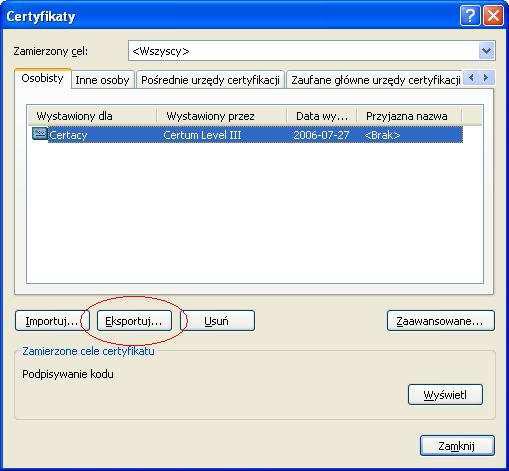Sort by the Wystawiony przez column header

222,116
